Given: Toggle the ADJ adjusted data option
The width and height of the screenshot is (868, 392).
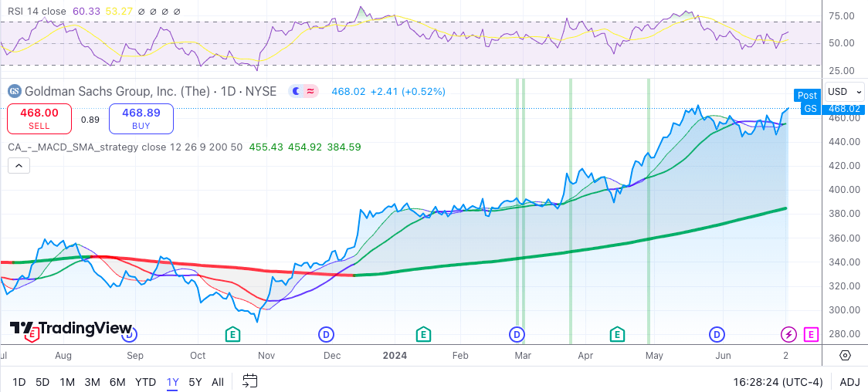Looking at the screenshot, I should click(x=849, y=382).
